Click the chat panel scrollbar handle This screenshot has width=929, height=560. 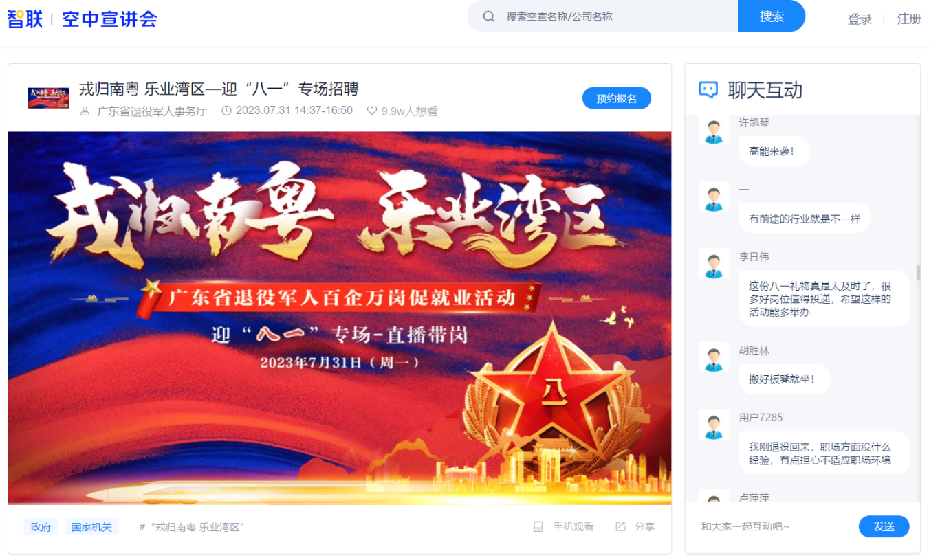pyautogui.click(x=917, y=273)
